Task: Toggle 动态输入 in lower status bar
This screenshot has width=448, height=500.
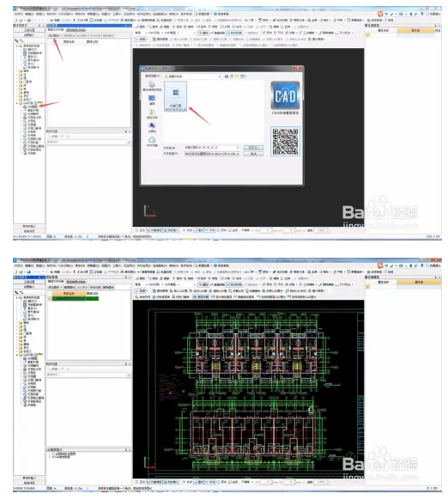Action: click(172, 482)
